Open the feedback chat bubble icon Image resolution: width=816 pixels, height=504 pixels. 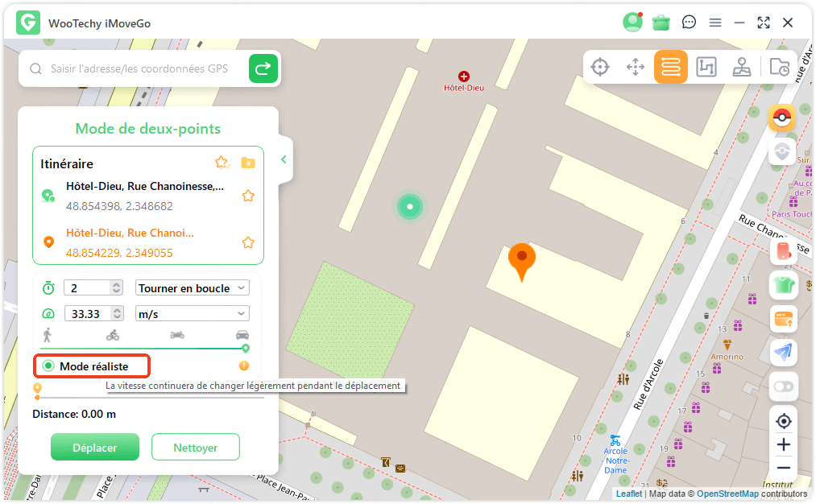tap(689, 23)
